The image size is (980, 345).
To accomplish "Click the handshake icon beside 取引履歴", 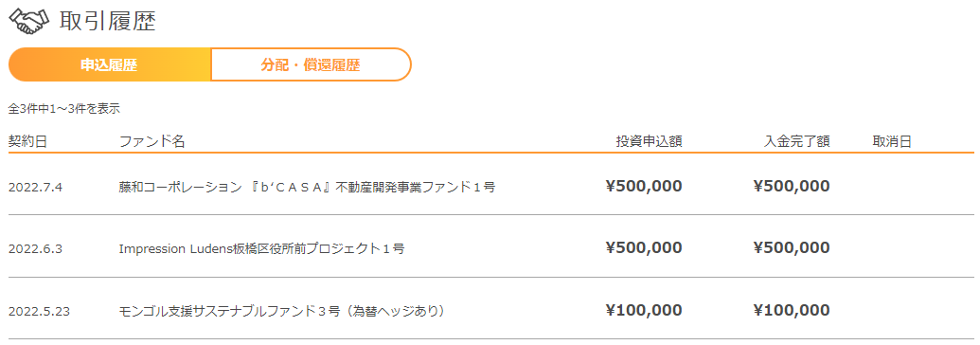I will [x=28, y=21].
